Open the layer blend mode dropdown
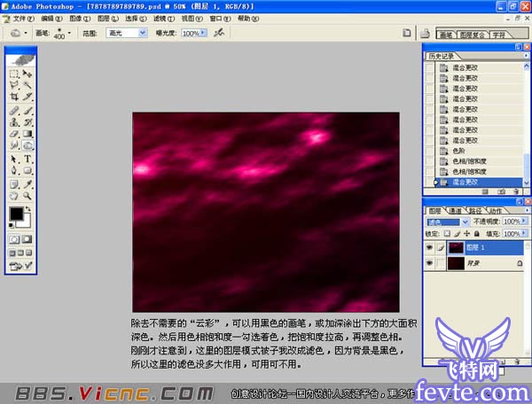 pos(445,221)
